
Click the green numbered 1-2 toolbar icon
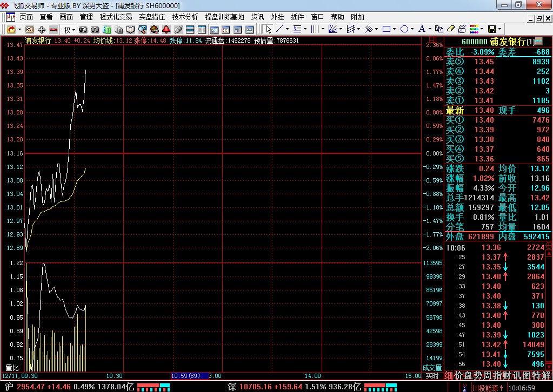point(106,30)
